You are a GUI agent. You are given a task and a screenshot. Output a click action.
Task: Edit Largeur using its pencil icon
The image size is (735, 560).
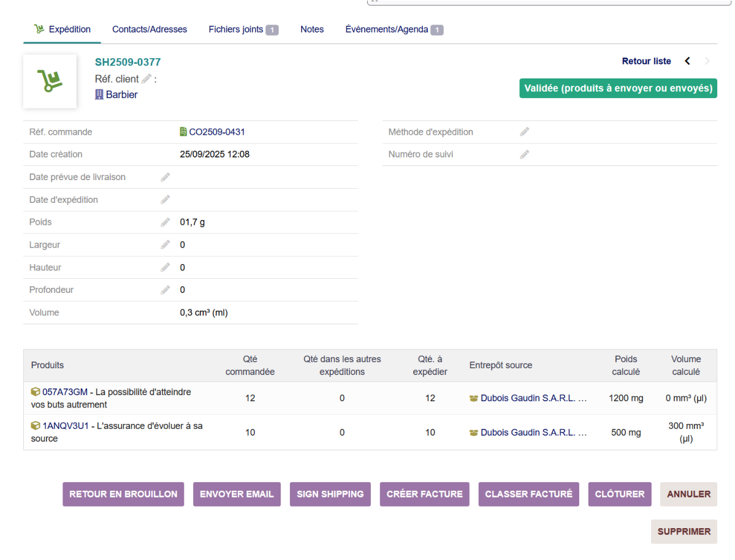pyautogui.click(x=165, y=244)
